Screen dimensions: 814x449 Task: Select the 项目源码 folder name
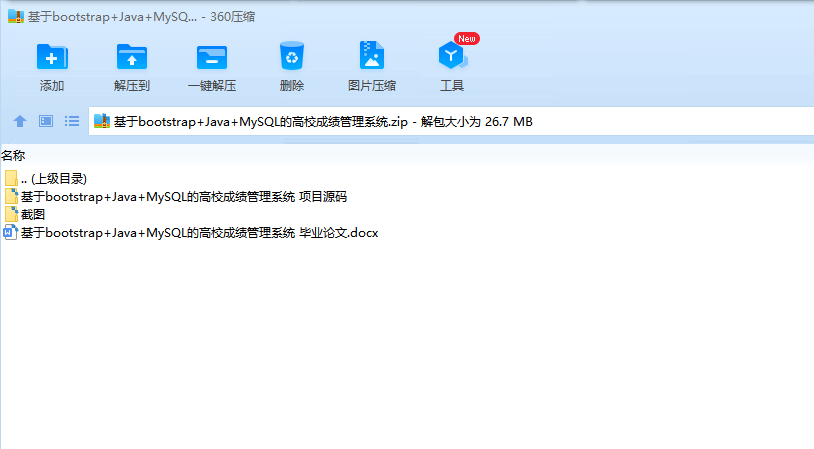click(184, 197)
